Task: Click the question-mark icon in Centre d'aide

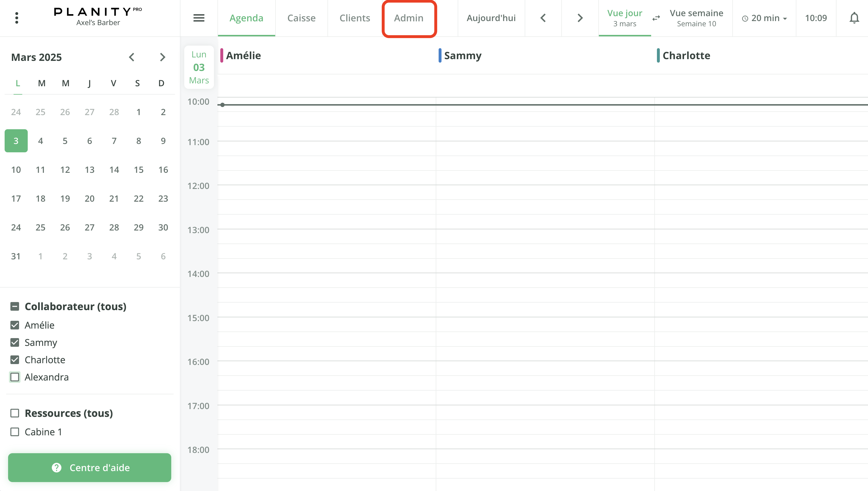Action: pos(56,468)
